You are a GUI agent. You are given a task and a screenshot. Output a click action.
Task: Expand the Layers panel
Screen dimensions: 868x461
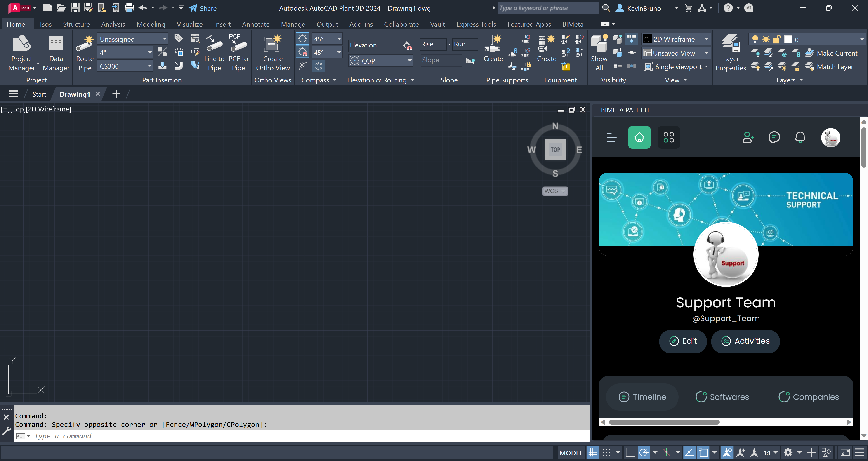coord(790,80)
